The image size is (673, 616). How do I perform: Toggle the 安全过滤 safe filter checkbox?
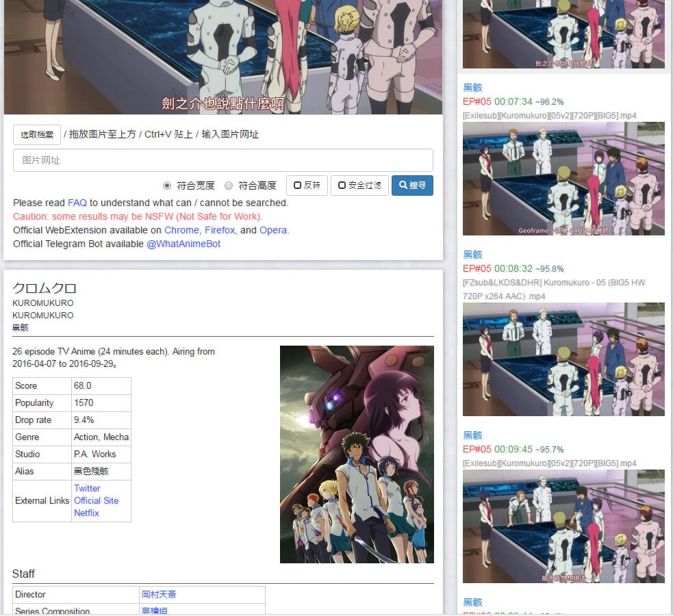pos(359,185)
